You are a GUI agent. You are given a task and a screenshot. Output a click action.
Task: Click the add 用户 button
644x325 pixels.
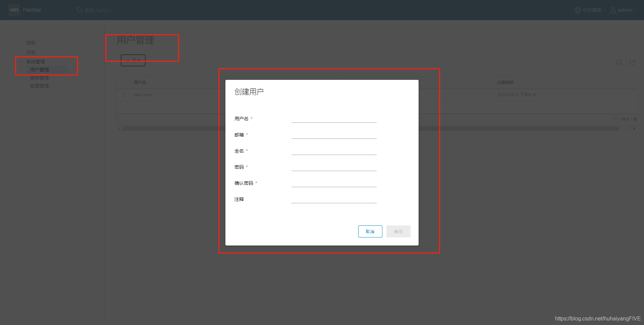coord(133,60)
